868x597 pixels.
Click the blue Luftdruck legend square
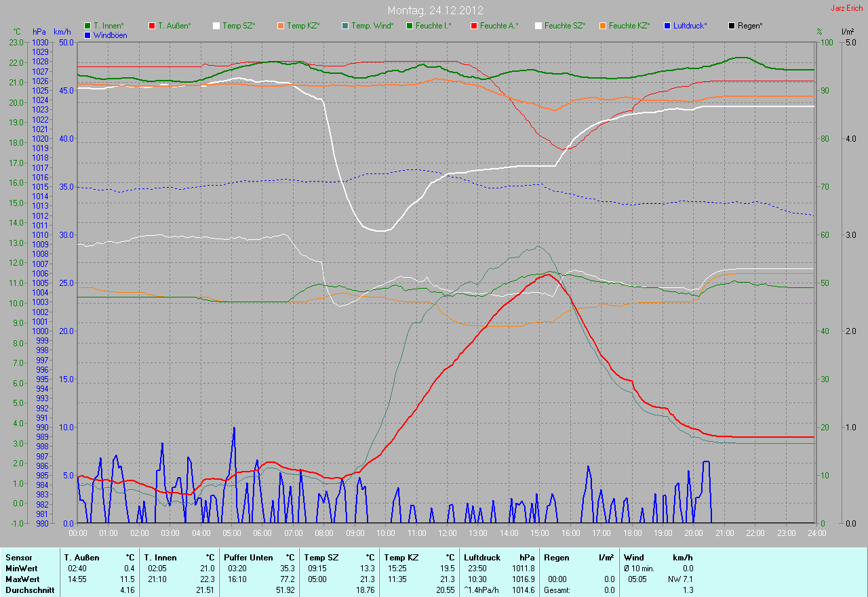pos(667,26)
